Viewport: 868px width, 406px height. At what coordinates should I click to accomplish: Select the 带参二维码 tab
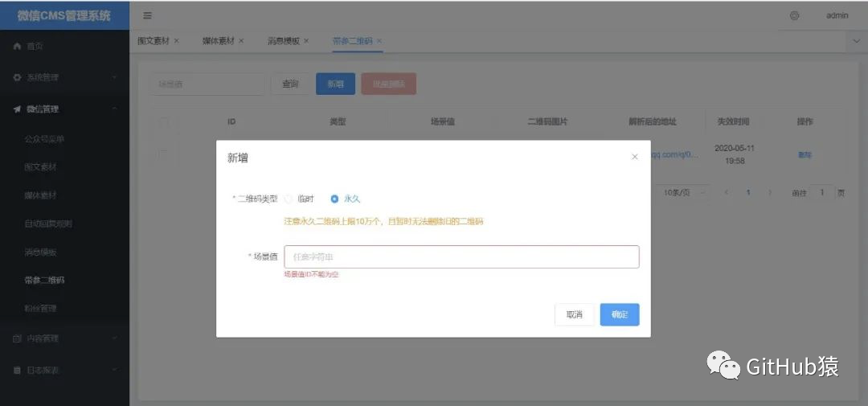(352, 41)
